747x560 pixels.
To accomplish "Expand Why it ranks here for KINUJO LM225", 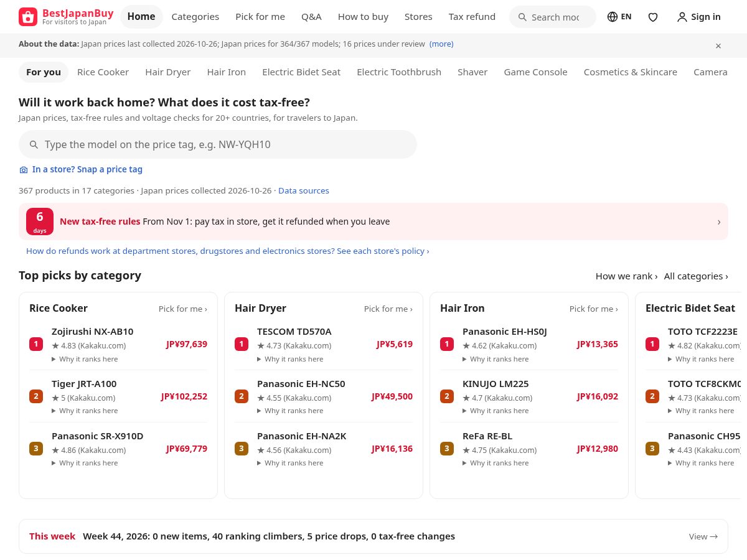I will point(496,411).
